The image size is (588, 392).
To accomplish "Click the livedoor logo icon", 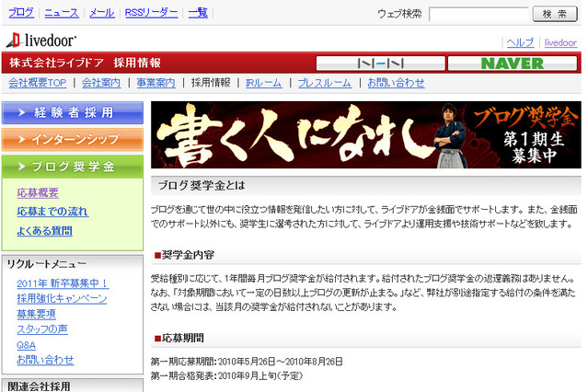I will (41, 40).
